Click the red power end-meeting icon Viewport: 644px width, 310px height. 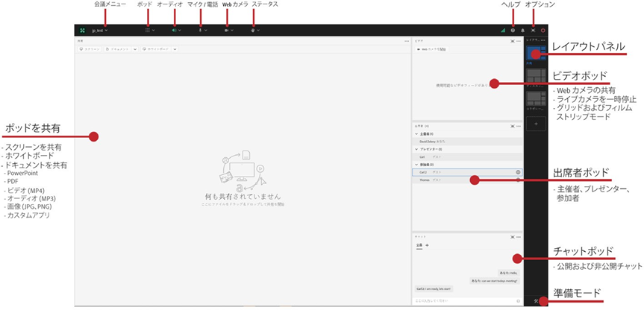click(x=543, y=31)
